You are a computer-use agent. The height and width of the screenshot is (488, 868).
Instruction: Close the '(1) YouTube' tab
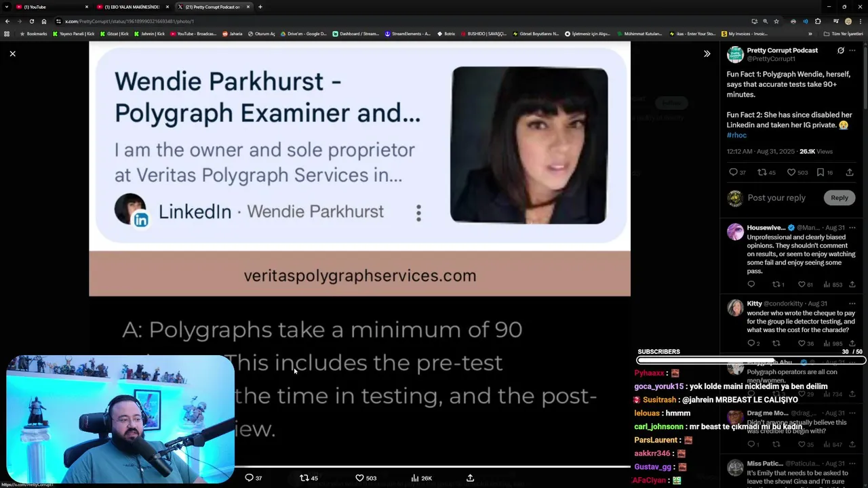coord(86,7)
